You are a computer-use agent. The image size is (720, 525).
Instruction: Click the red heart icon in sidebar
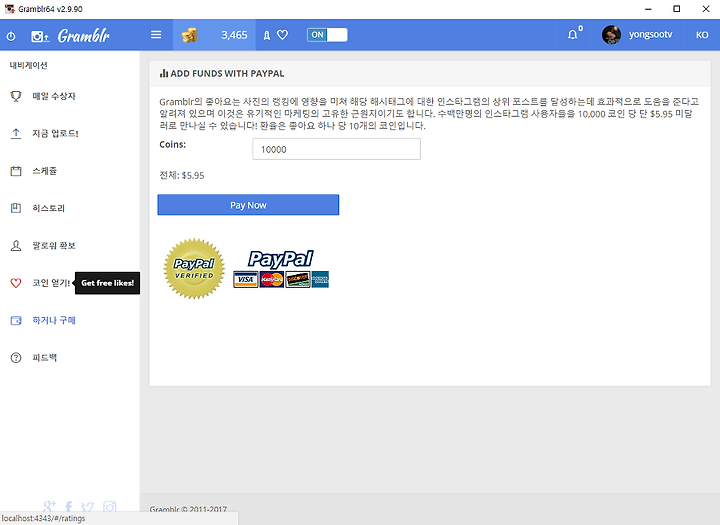click(x=16, y=283)
